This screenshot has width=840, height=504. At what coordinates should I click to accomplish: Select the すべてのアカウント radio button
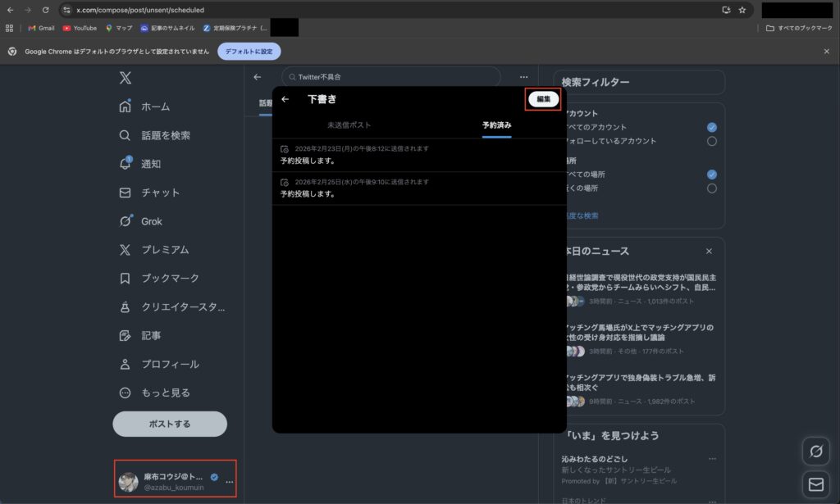click(711, 127)
